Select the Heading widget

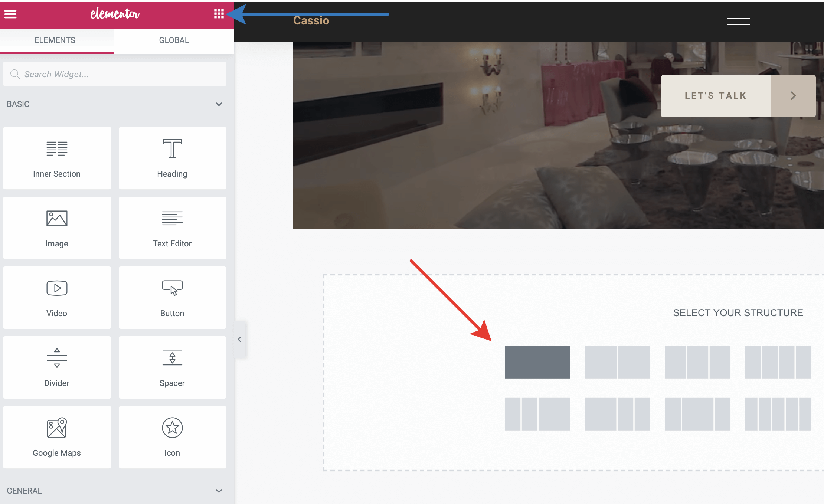point(172,158)
